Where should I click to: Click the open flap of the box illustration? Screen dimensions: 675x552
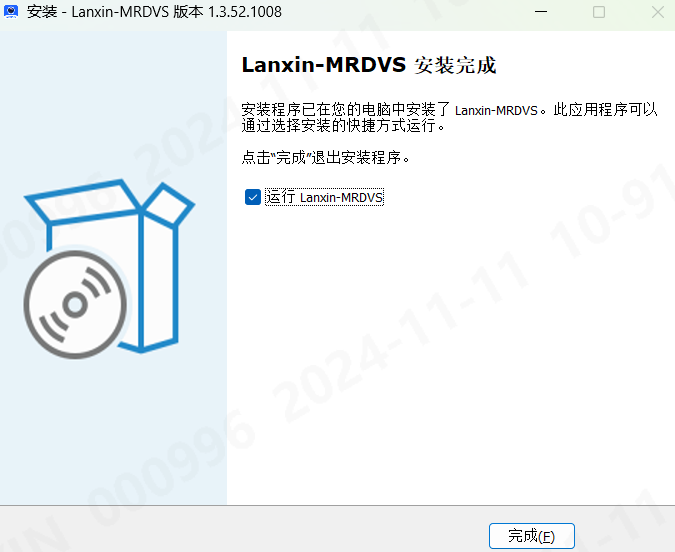pyautogui.click(x=169, y=203)
